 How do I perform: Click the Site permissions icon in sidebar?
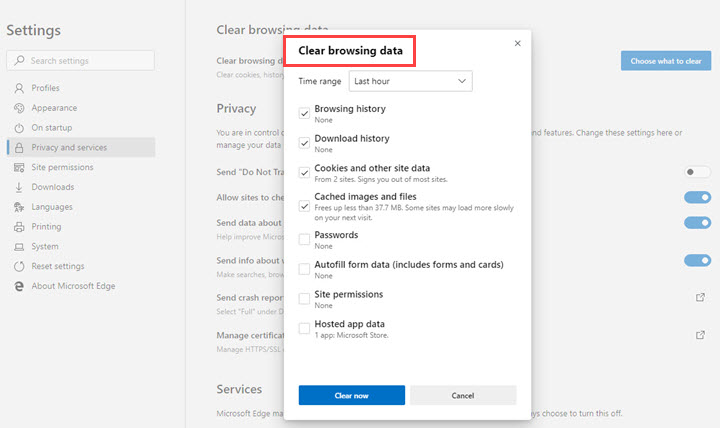[x=19, y=167]
